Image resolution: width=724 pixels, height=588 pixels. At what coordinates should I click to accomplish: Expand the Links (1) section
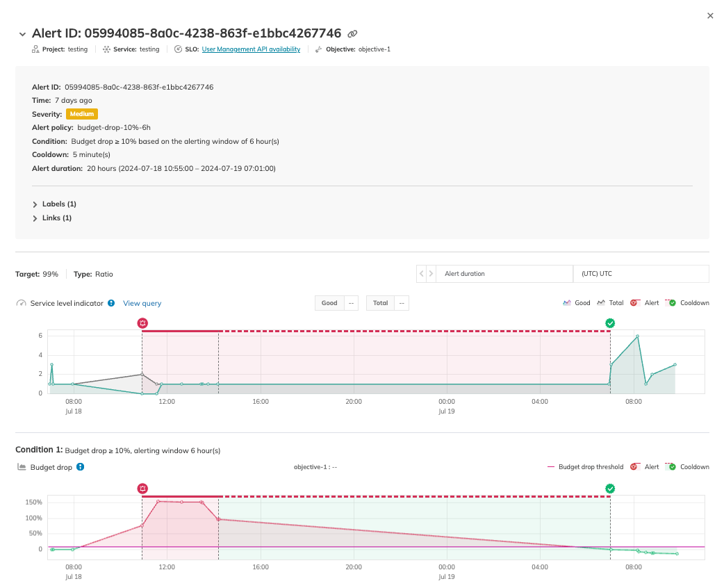pos(34,218)
